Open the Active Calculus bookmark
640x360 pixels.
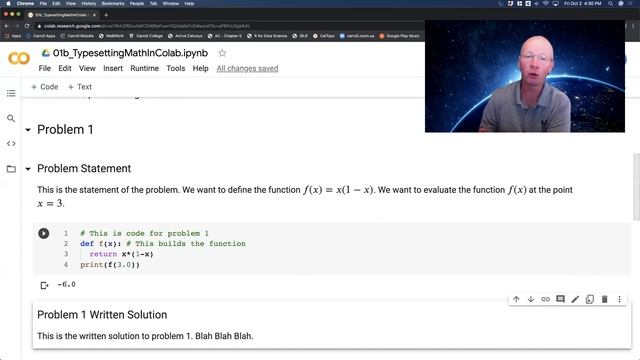pos(185,36)
